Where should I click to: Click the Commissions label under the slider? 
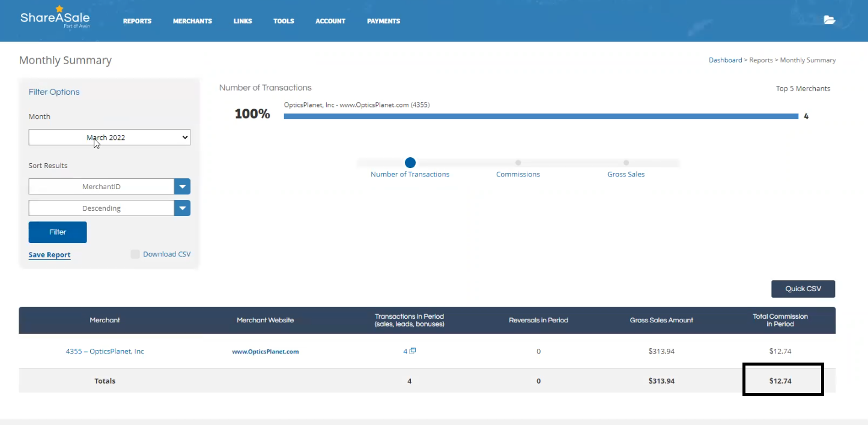click(518, 174)
